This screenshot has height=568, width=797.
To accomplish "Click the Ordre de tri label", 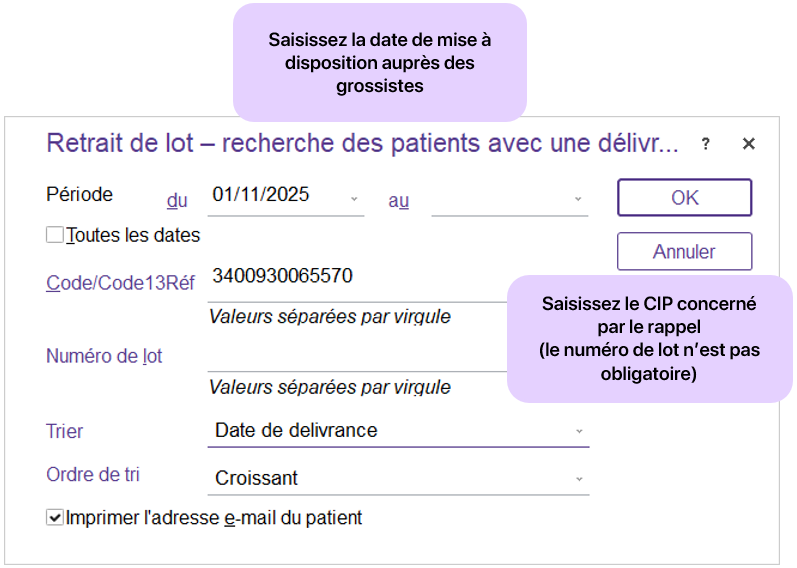I will coord(93,475).
